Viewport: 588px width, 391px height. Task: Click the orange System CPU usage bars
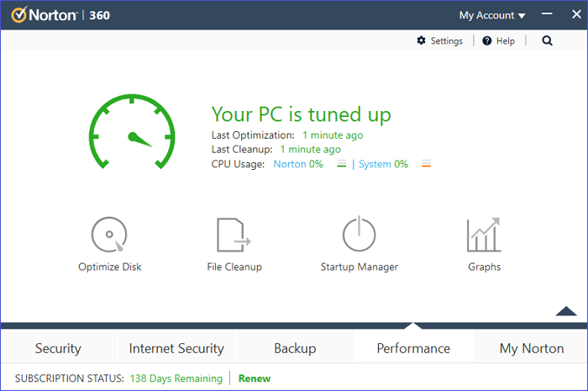427,164
